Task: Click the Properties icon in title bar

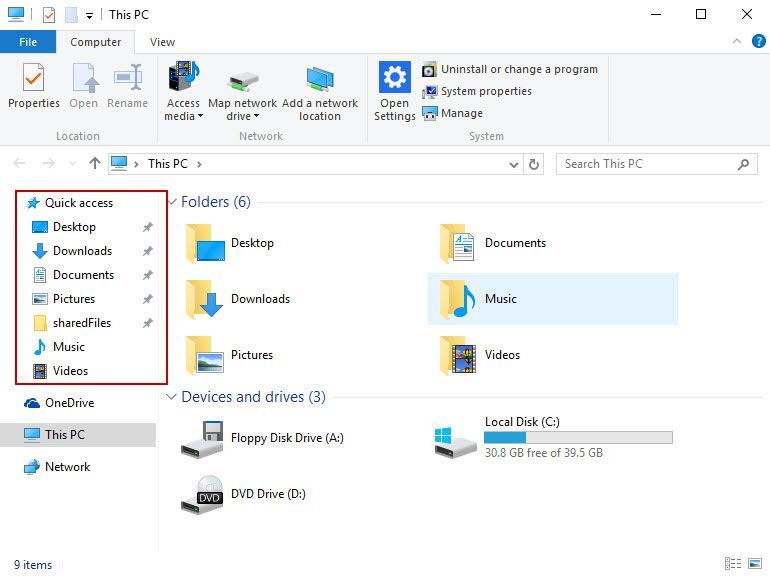Action: click(x=49, y=15)
